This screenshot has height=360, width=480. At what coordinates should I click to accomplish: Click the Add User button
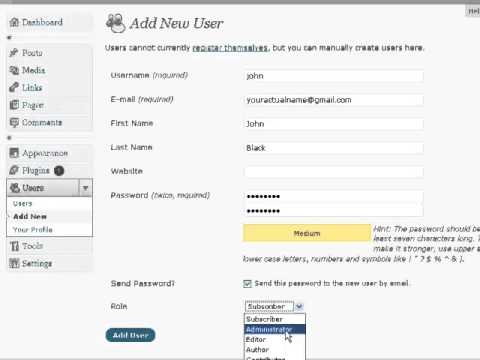click(x=130, y=335)
